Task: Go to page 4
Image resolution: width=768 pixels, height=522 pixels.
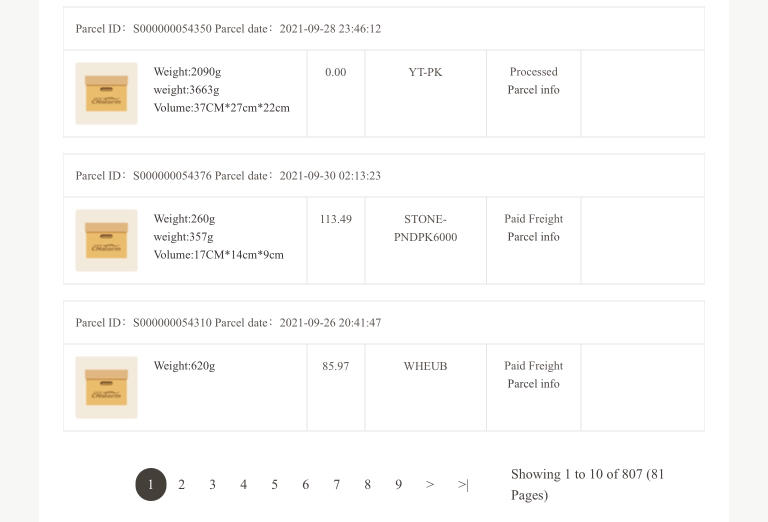Action: point(243,485)
